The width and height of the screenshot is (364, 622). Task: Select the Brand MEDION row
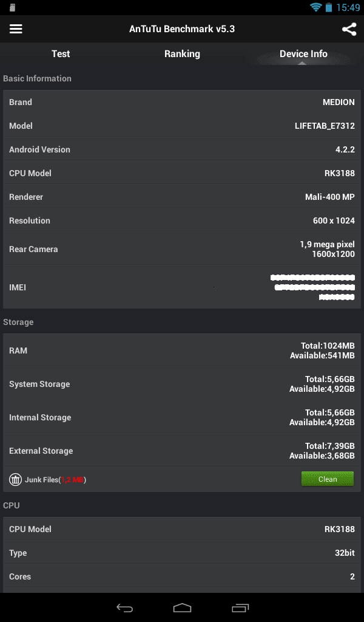[182, 102]
